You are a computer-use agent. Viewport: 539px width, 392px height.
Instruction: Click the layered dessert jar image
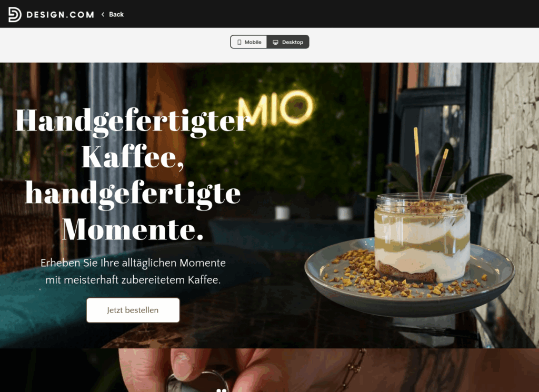click(422, 237)
